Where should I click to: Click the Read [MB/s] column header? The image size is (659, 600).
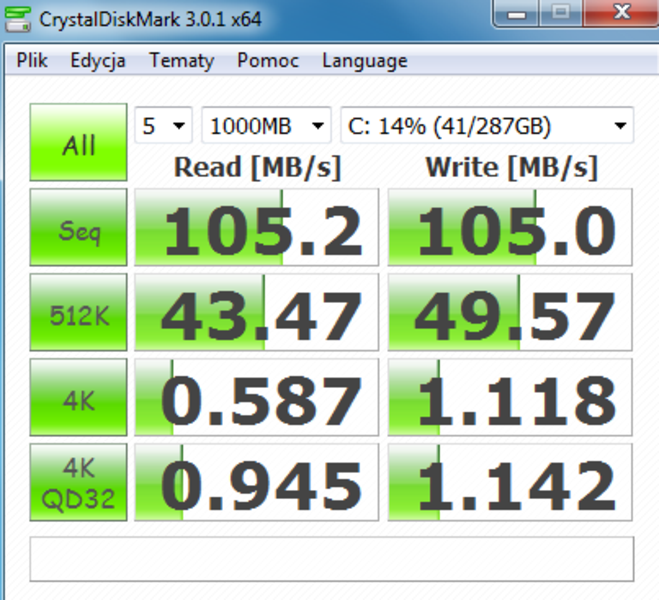click(257, 168)
